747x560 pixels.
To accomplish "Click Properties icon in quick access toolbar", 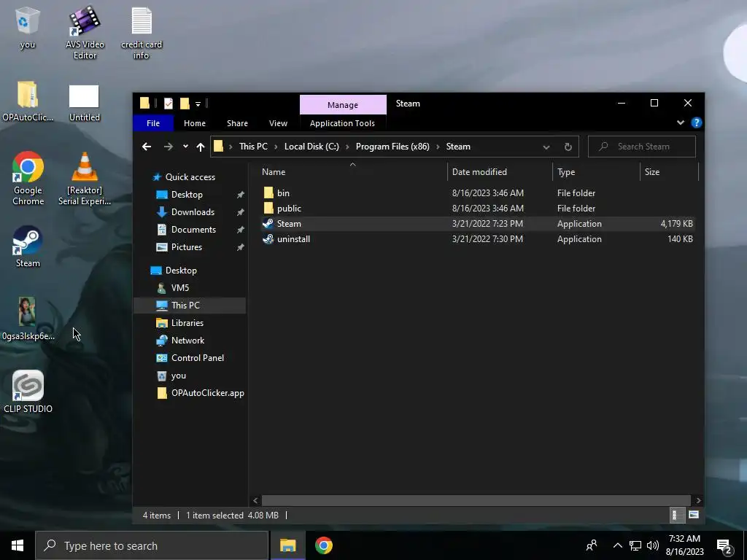I will [x=169, y=104].
